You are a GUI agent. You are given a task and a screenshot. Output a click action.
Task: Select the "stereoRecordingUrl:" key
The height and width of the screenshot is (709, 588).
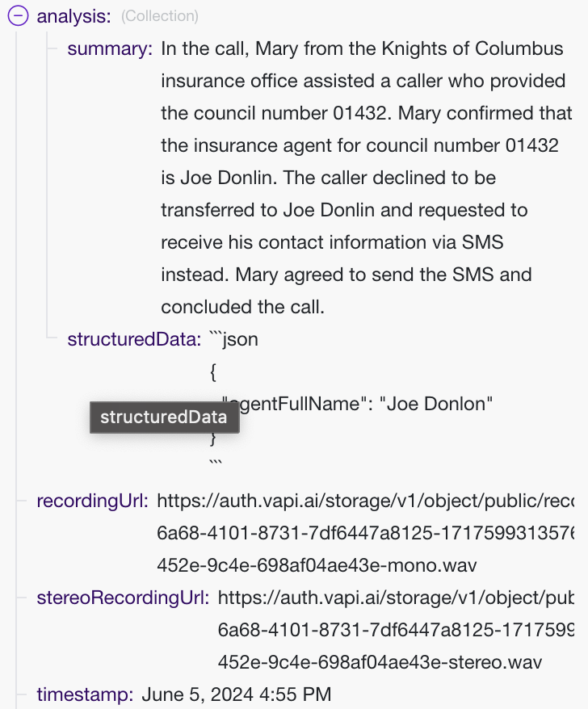124,598
